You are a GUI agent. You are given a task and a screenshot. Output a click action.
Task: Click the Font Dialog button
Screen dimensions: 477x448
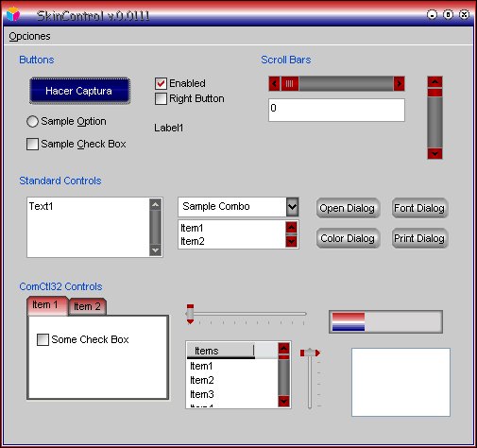(419, 208)
